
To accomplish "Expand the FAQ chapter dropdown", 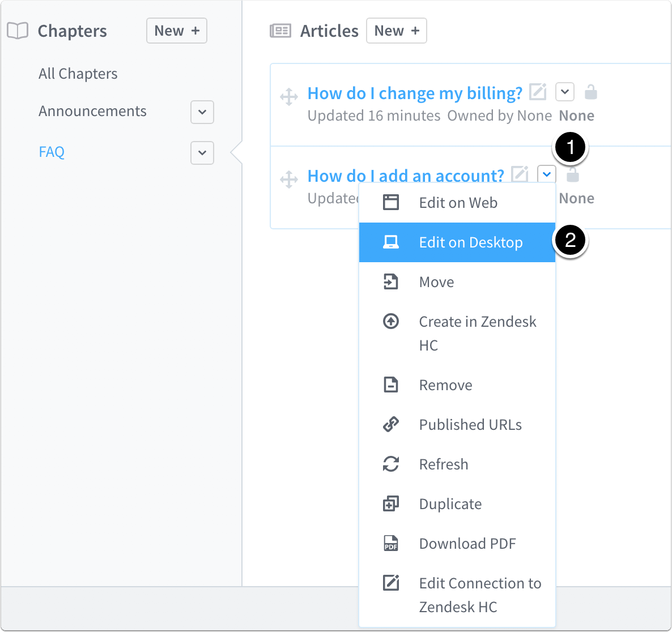I will pos(202,153).
